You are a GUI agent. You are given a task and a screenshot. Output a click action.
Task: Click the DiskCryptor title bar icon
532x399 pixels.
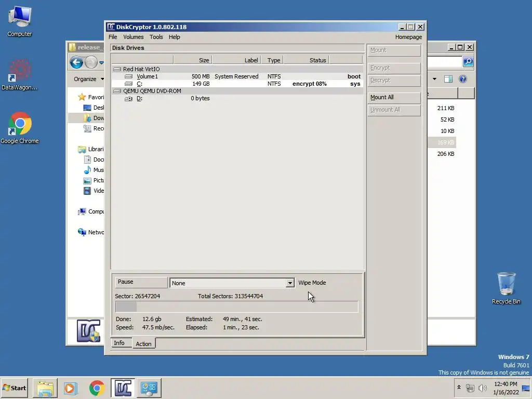(111, 27)
